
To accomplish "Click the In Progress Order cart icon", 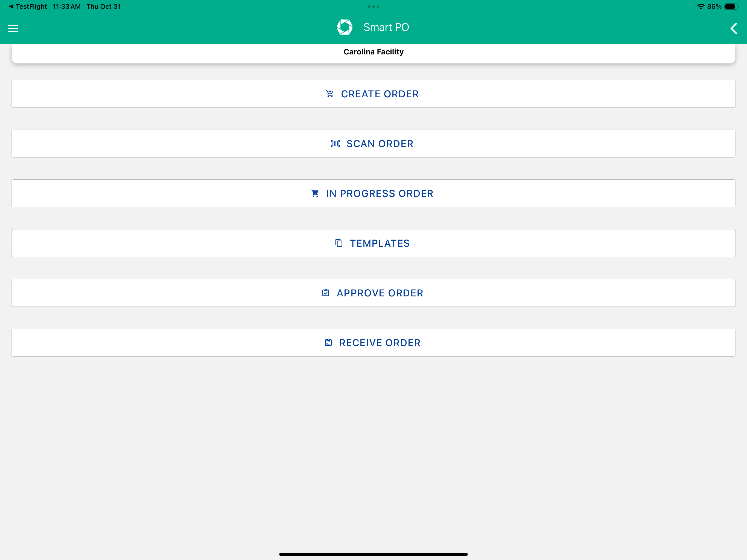I will pos(315,193).
